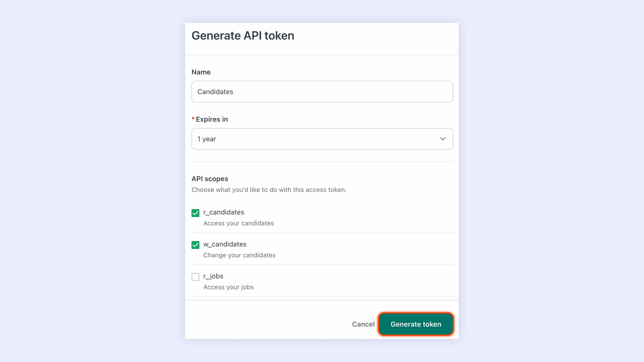Click the red required asterisk beside Expires in

click(193, 119)
